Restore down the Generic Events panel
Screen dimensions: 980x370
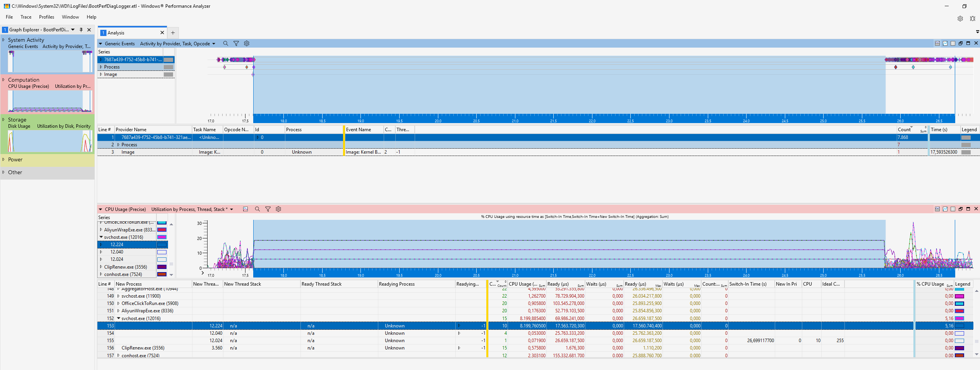point(961,43)
